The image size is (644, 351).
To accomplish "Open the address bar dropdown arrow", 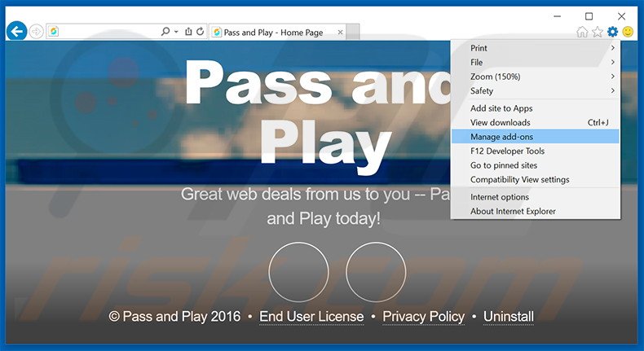I will coord(176,32).
